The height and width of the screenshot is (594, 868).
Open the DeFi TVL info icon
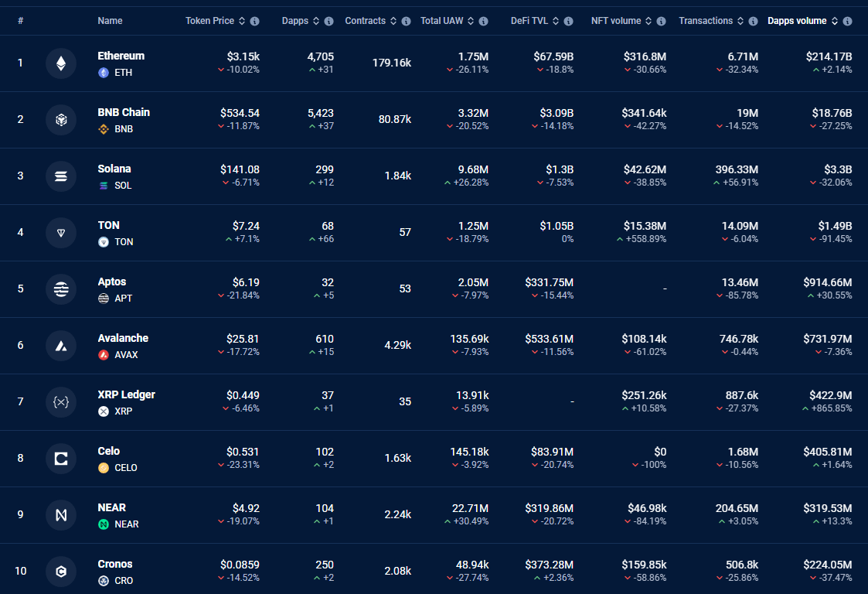(569, 21)
